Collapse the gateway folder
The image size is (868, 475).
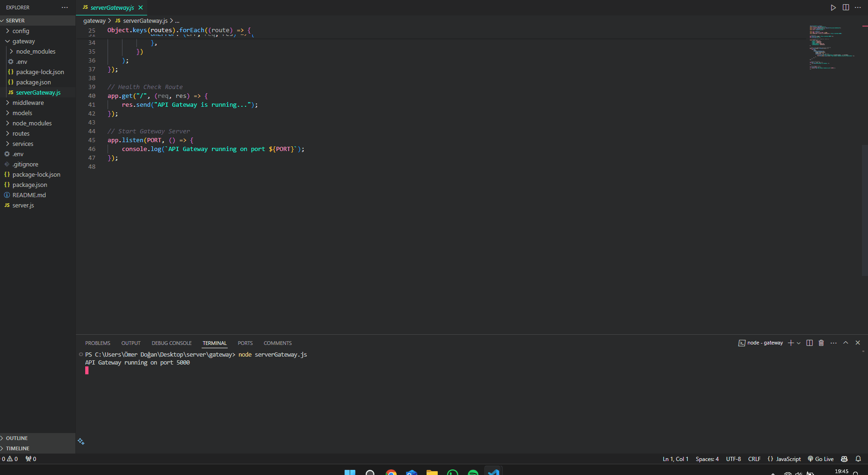tap(23, 41)
